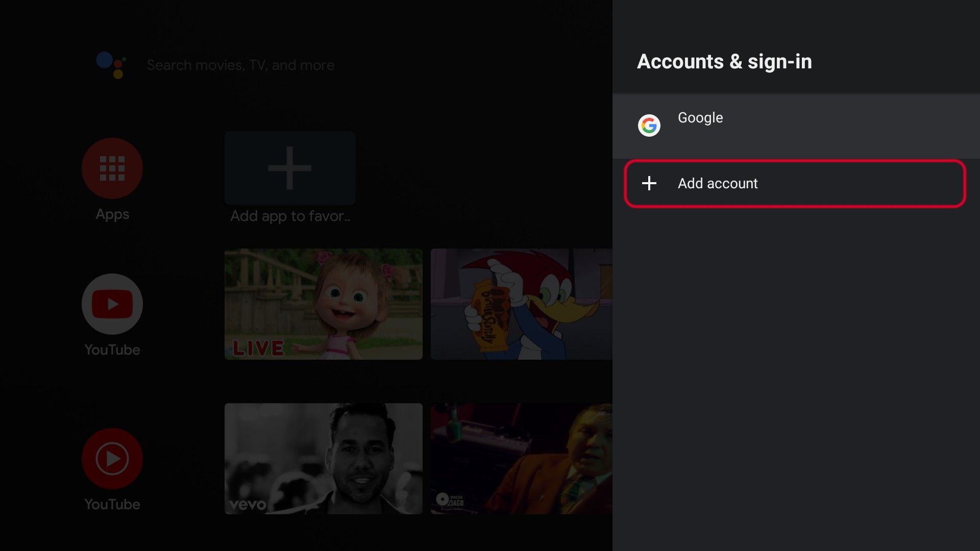
Task: Open the YouTube Music play icon
Action: [112, 458]
